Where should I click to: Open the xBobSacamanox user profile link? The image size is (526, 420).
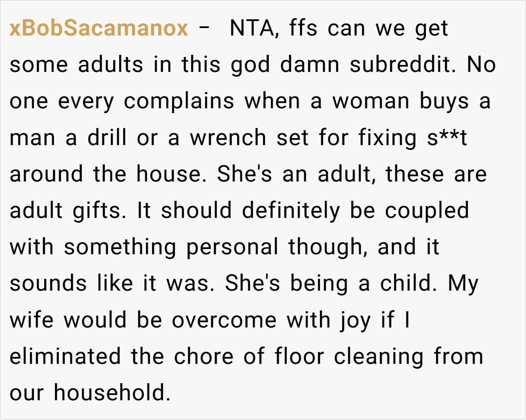click(x=99, y=29)
